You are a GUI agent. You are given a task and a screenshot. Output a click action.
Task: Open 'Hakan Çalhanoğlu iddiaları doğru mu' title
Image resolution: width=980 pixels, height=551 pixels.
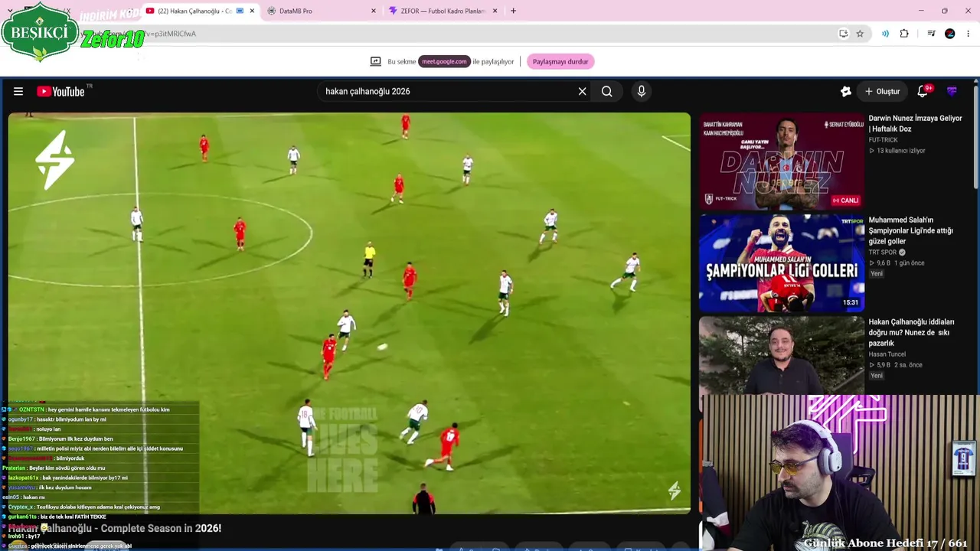tap(911, 333)
